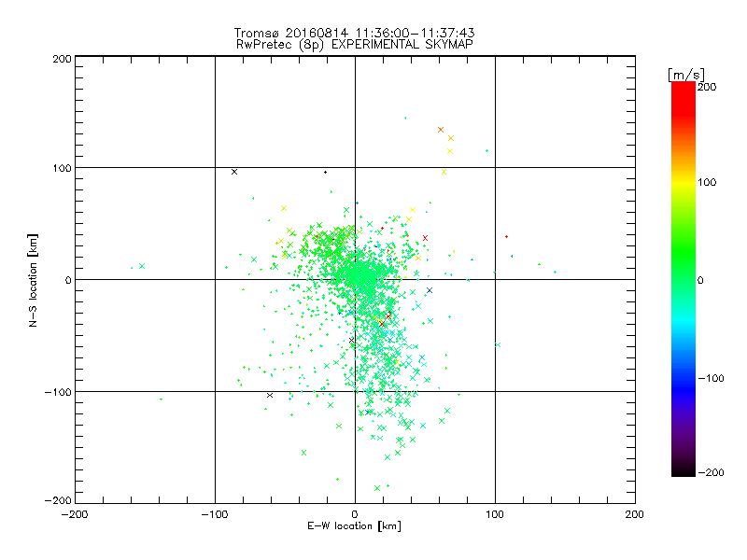Click the colorbar tick label '-100'
Image resolution: width=747 pixels, height=560 pixels.
[x=711, y=378]
